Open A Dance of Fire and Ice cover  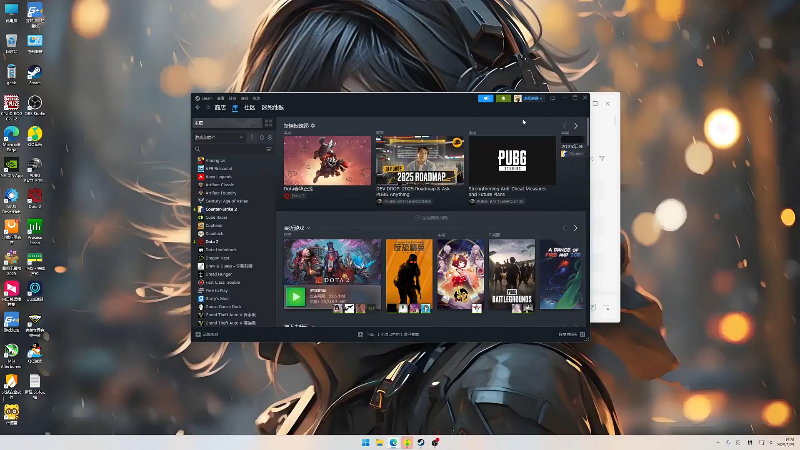click(561, 274)
